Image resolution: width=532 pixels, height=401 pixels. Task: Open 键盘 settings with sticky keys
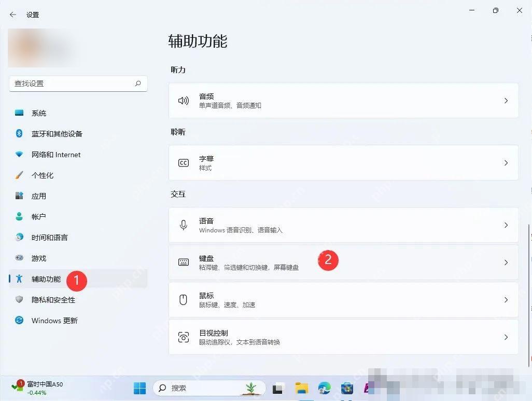coord(343,262)
